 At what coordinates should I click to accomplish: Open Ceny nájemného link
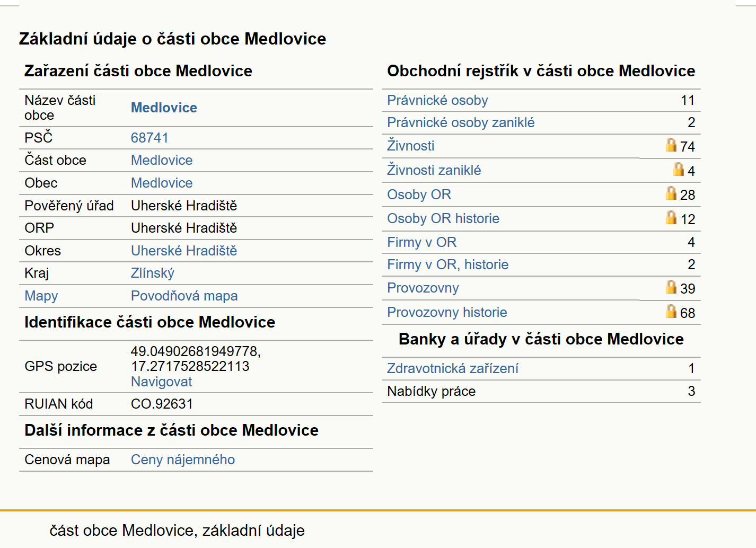(x=183, y=459)
